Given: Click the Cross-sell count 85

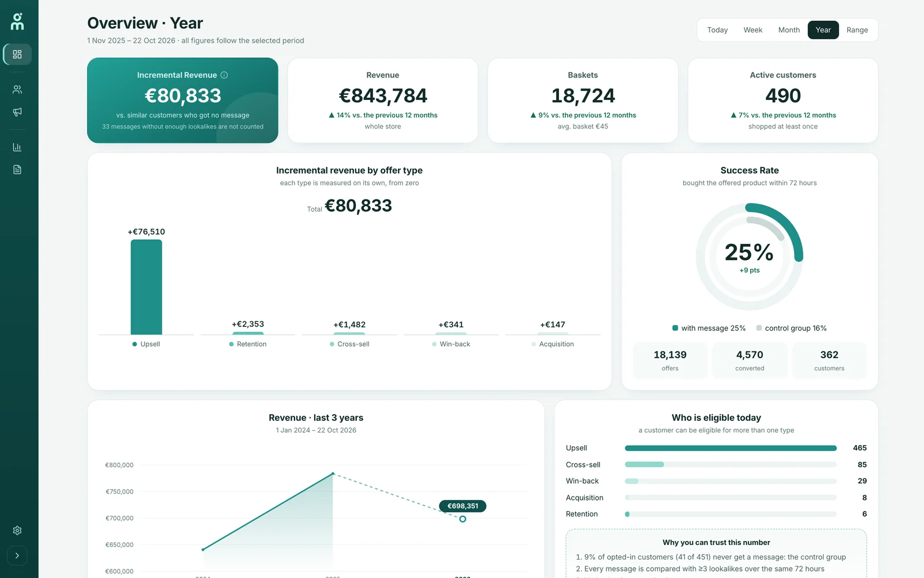Looking at the screenshot, I should [862, 465].
